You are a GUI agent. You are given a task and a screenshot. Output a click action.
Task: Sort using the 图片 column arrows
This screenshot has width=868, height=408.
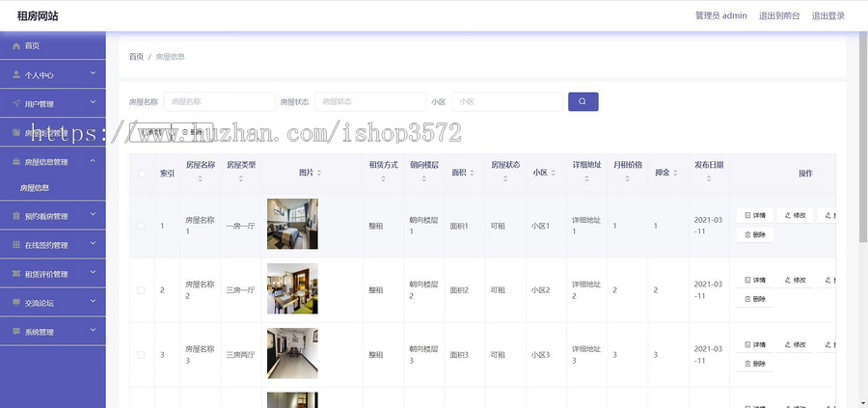click(319, 174)
